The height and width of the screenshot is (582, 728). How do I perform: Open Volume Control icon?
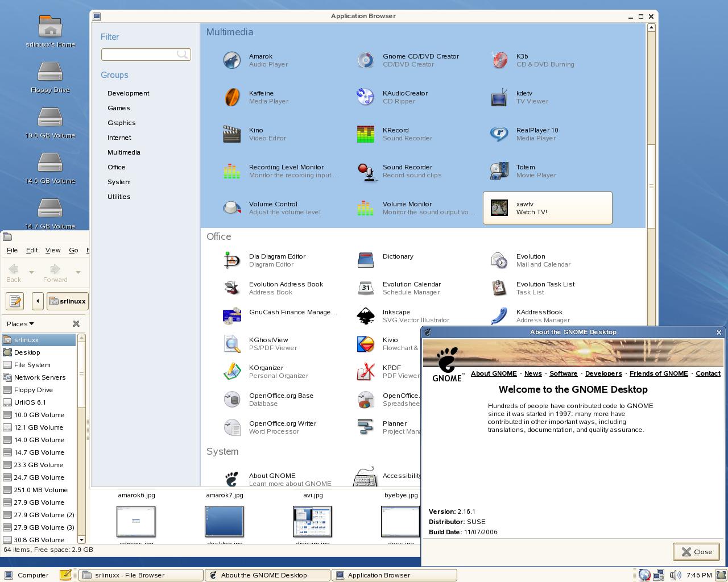(x=231, y=208)
